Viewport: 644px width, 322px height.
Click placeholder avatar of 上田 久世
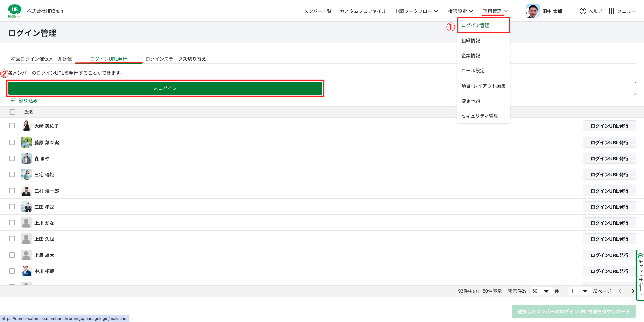tap(26, 239)
